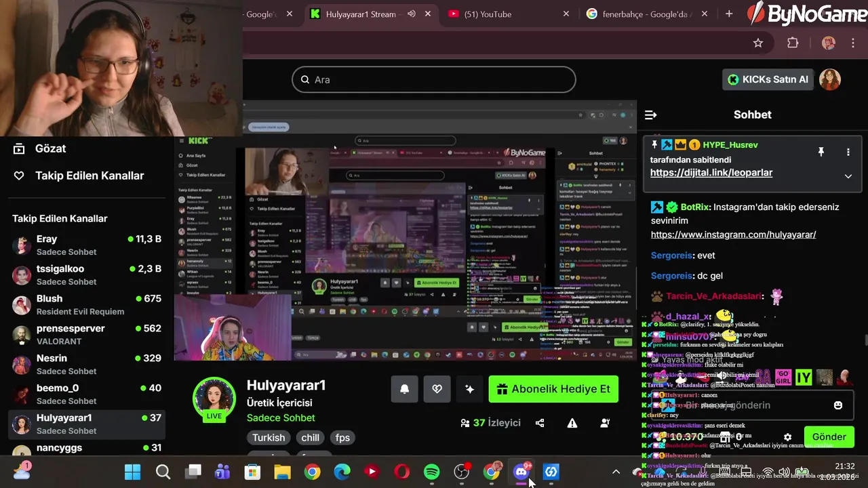Click the 37 İzleyici viewer count

tap(490, 423)
